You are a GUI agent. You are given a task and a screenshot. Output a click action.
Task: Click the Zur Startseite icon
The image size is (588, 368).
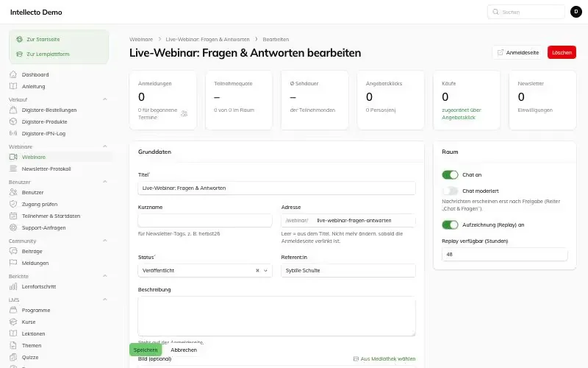point(20,39)
